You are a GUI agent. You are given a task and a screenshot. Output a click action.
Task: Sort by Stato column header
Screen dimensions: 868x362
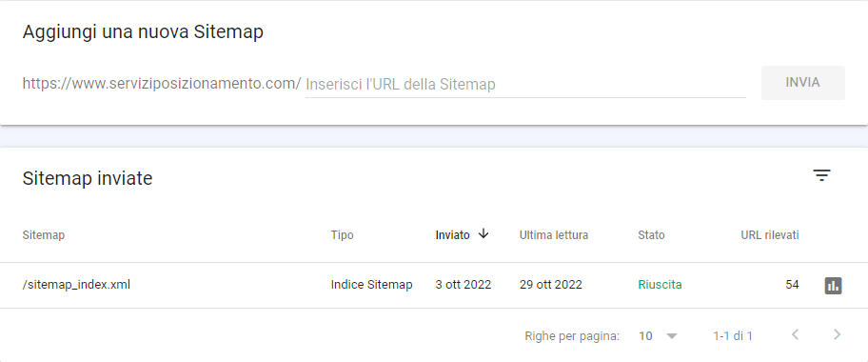click(x=651, y=235)
